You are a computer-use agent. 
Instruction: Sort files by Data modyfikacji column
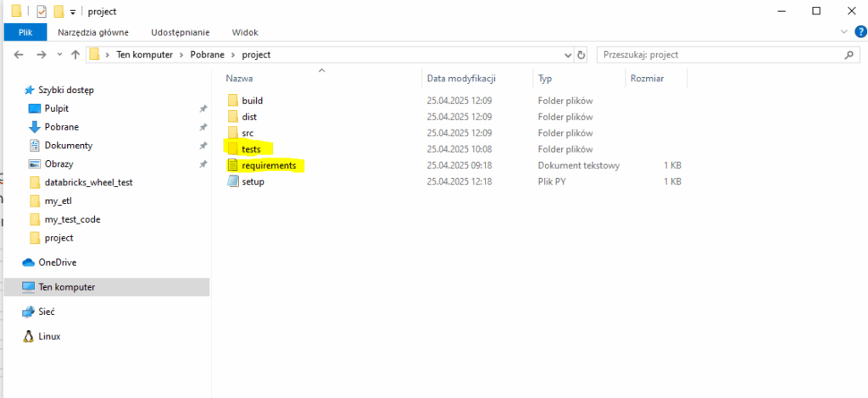[460, 78]
